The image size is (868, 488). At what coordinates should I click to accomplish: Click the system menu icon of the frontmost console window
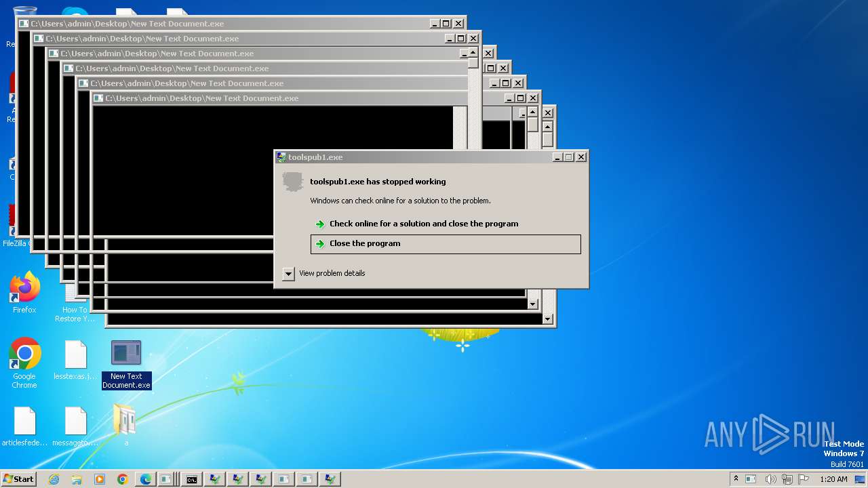[98, 98]
